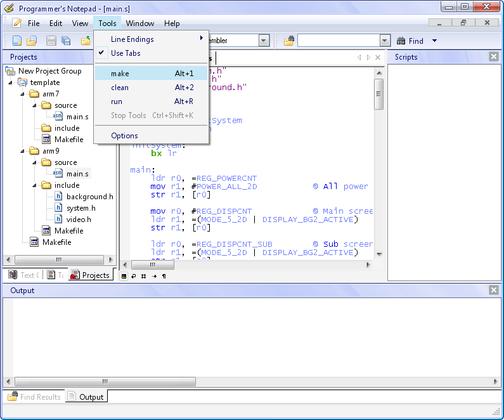Choose Options in the Tools menu
The height and width of the screenshot is (420, 504).
(x=124, y=136)
